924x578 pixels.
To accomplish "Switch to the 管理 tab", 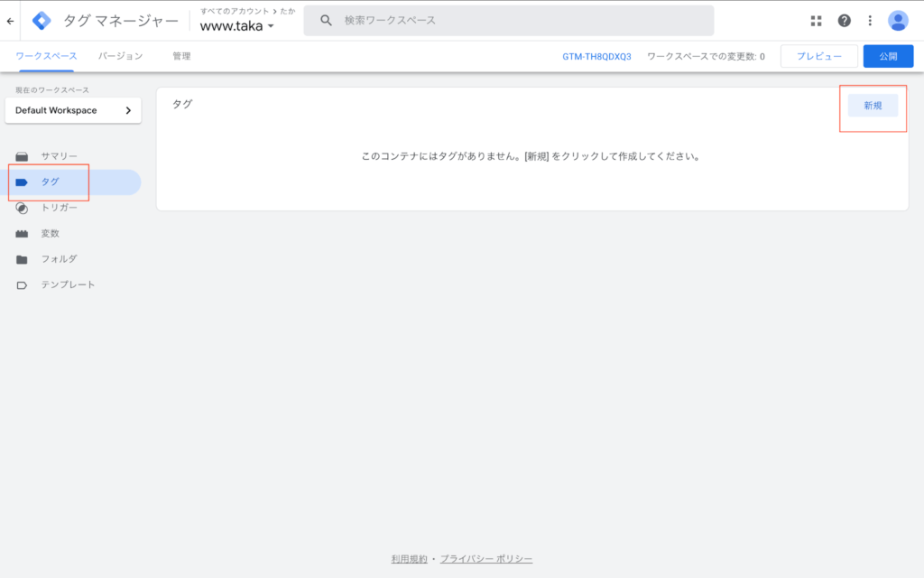I will pyautogui.click(x=181, y=55).
